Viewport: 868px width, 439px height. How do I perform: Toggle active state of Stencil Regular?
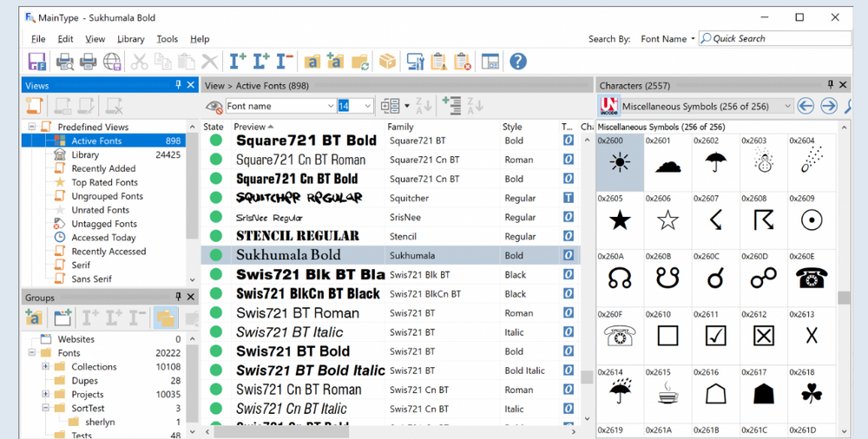tap(216, 236)
